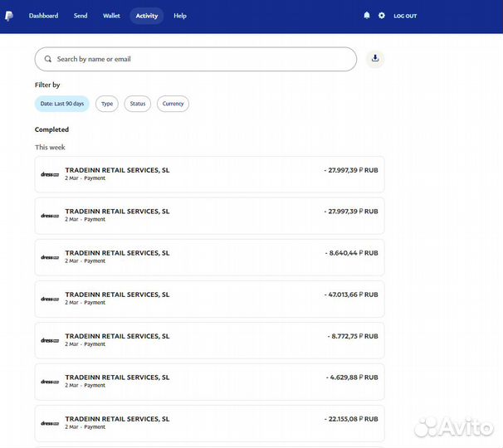
Task: Go to the Dashboard tab
Action: click(x=44, y=16)
